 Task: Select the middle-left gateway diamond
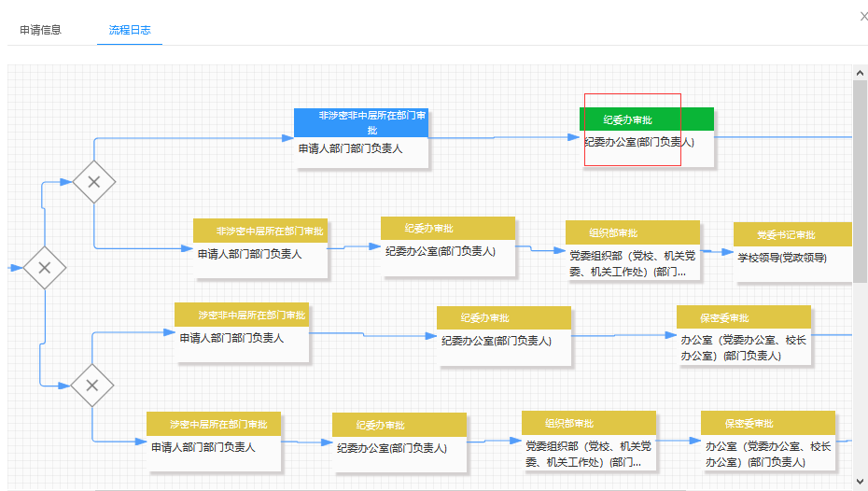(45, 268)
